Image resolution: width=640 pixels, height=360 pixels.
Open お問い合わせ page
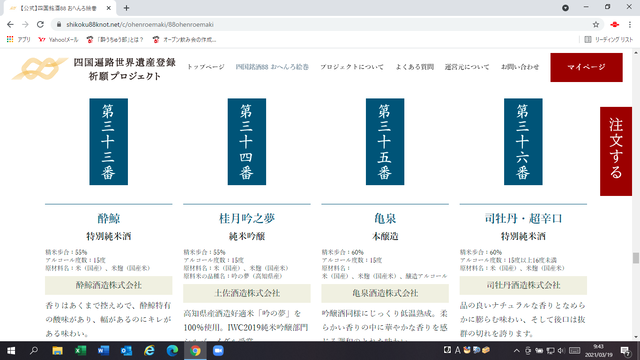pyautogui.click(x=520, y=67)
